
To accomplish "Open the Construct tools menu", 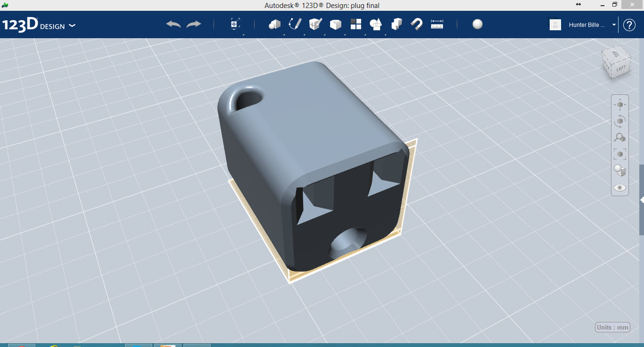I will click(315, 25).
